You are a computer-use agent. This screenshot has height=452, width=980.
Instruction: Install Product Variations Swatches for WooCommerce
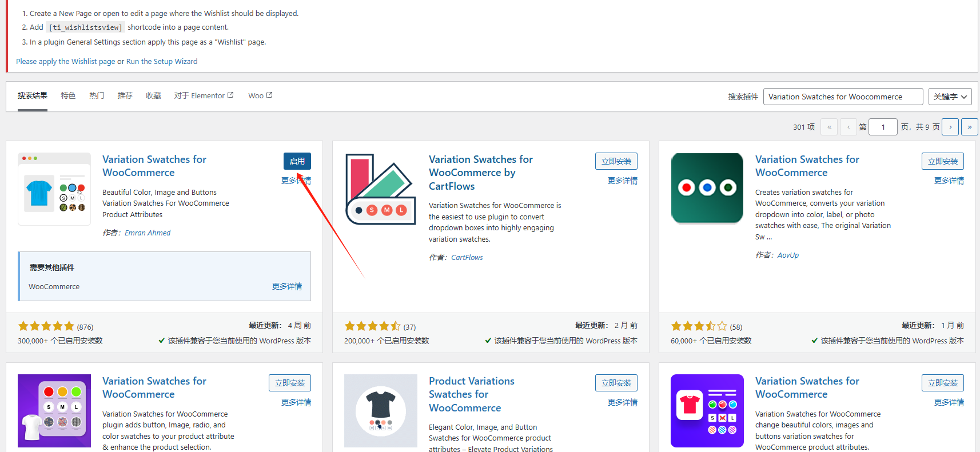point(616,383)
